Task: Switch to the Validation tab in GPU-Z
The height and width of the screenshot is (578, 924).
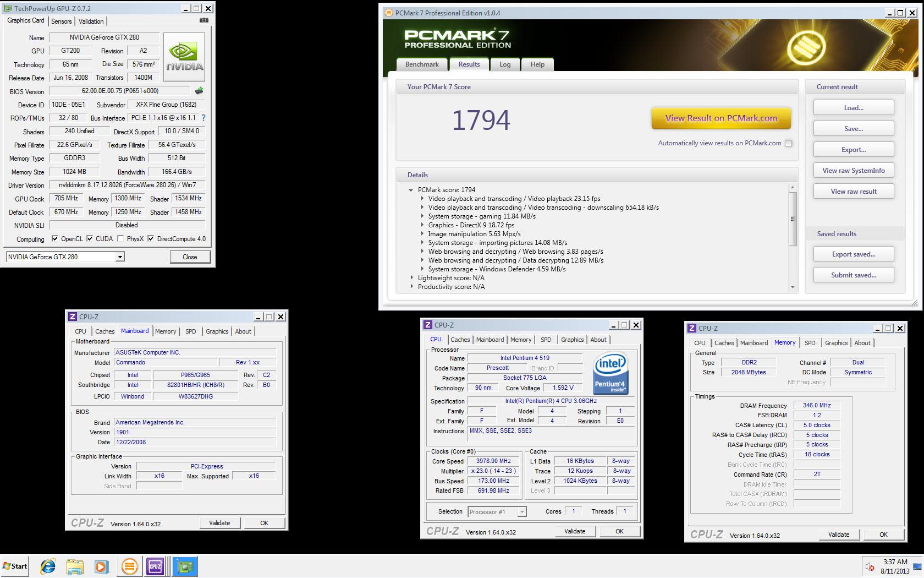Action: (x=91, y=21)
